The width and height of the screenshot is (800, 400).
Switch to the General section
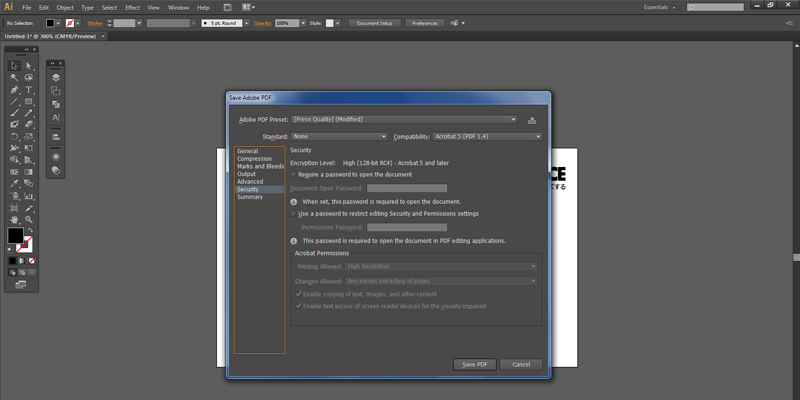click(x=247, y=152)
